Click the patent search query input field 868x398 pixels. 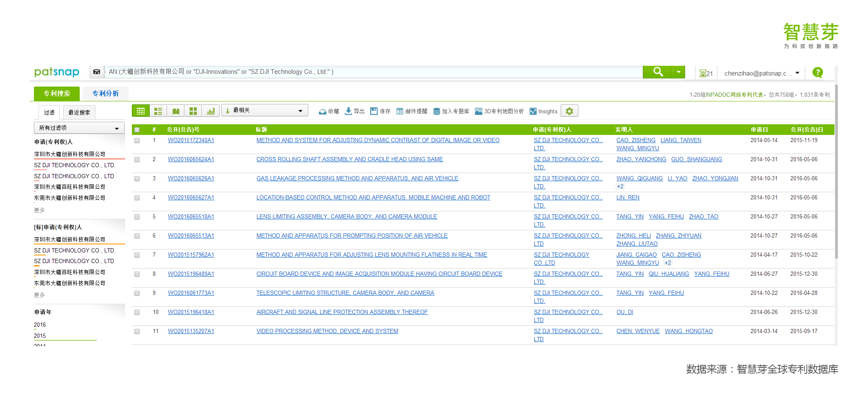tap(373, 72)
